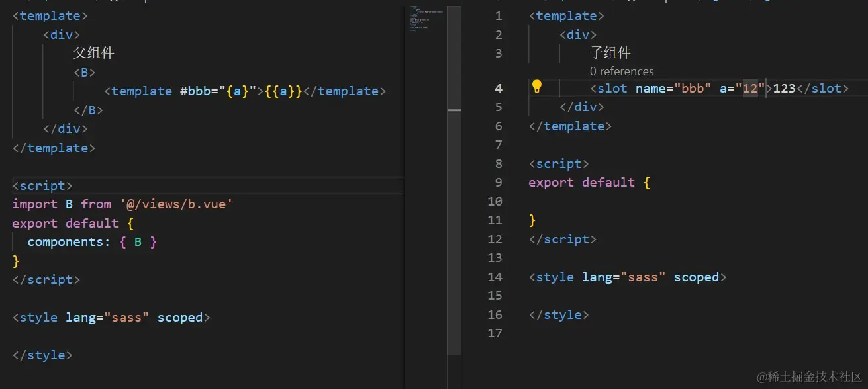
Task: Click the '<script>' tag in the parent editor
Action: click(x=42, y=185)
